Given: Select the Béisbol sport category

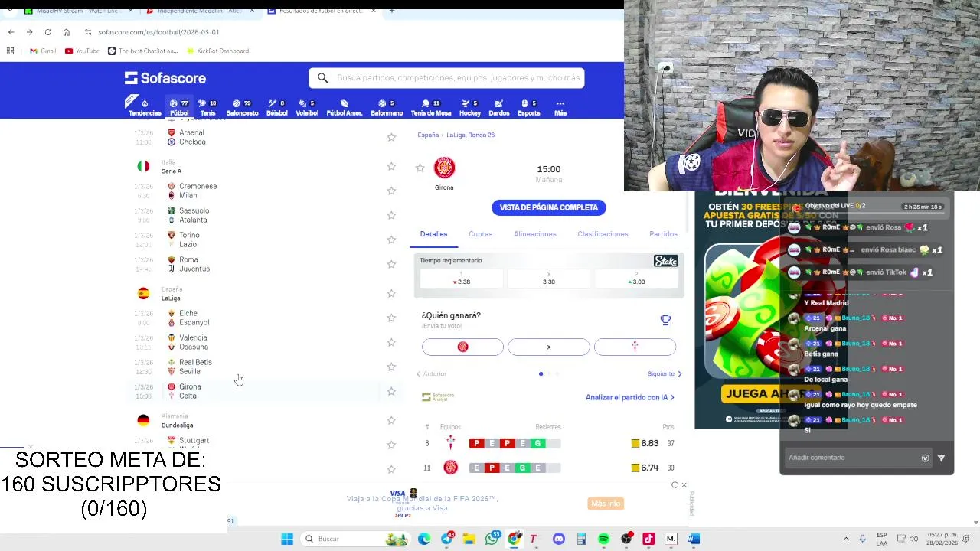Looking at the screenshot, I should tap(277, 108).
